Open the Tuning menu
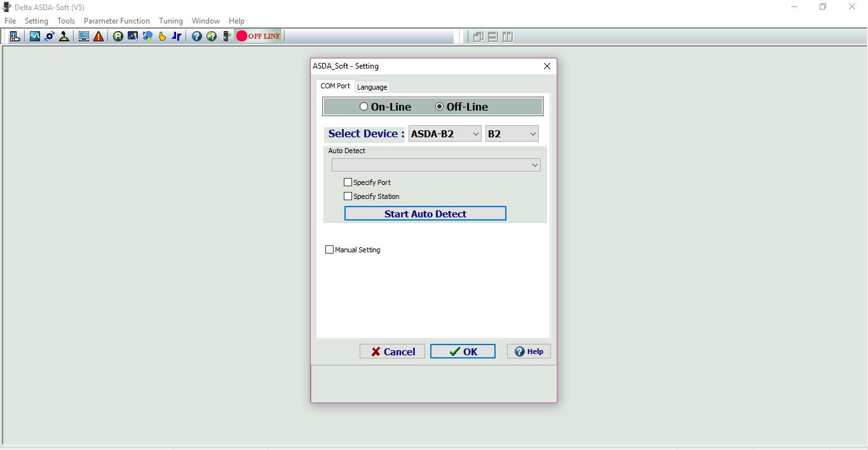Screen dimensions: 868x450 pyautogui.click(x=171, y=21)
